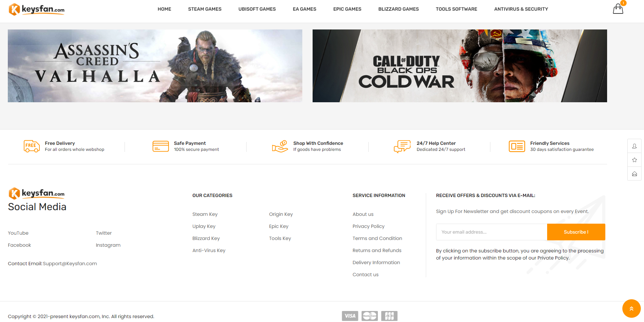Click the scroll-to-top orange arrow button
644x322 pixels.
(x=632, y=309)
